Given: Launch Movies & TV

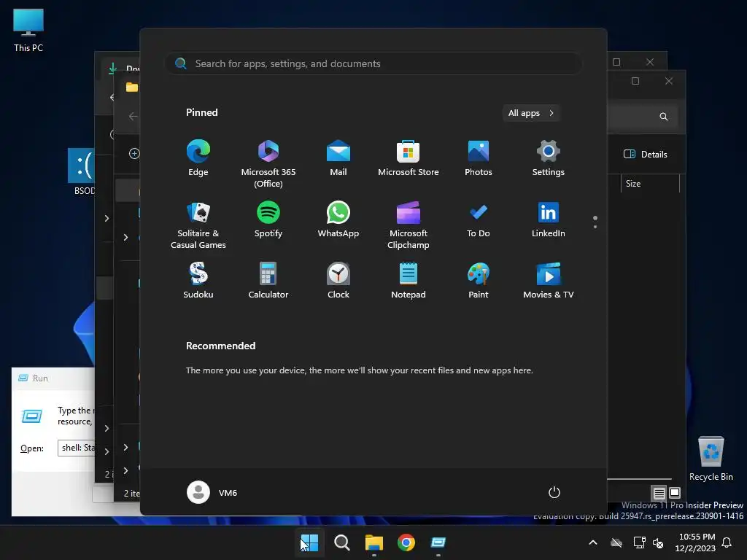Looking at the screenshot, I should pos(549,281).
